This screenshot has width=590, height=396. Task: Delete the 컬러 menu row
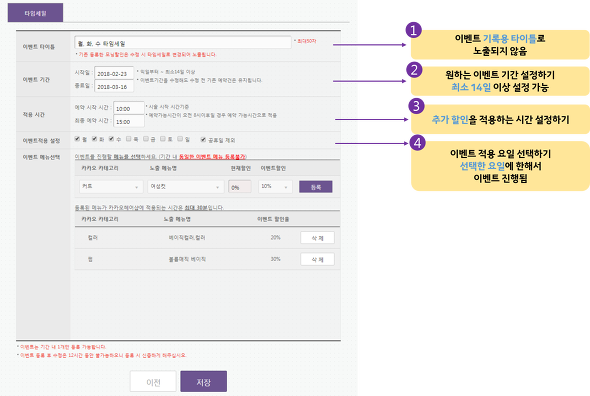coord(317,238)
